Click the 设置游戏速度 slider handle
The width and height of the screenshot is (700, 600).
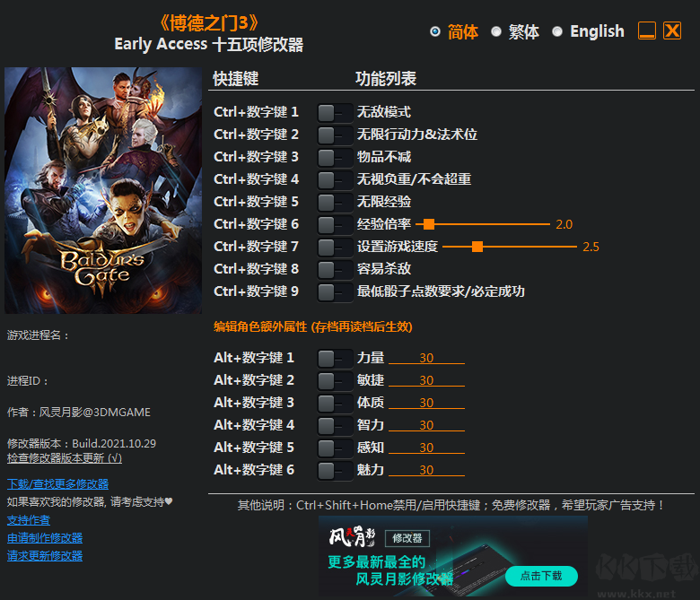coord(477,247)
